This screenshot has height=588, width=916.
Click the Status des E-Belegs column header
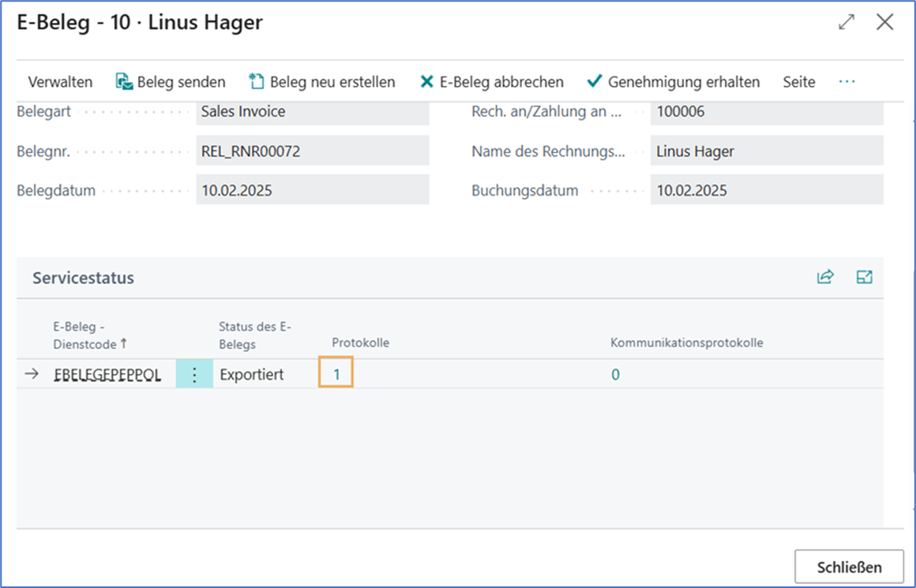pyautogui.click(x=255, y=335)
